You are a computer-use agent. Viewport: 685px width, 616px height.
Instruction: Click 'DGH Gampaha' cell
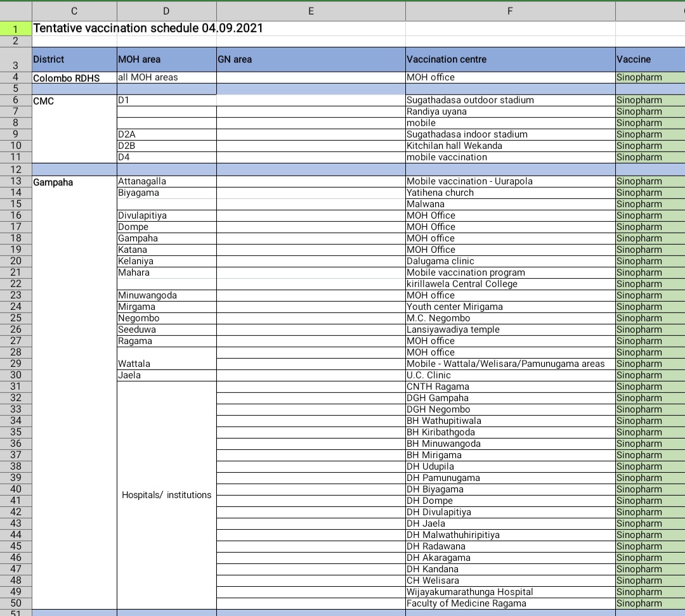[x=510, y=398]
